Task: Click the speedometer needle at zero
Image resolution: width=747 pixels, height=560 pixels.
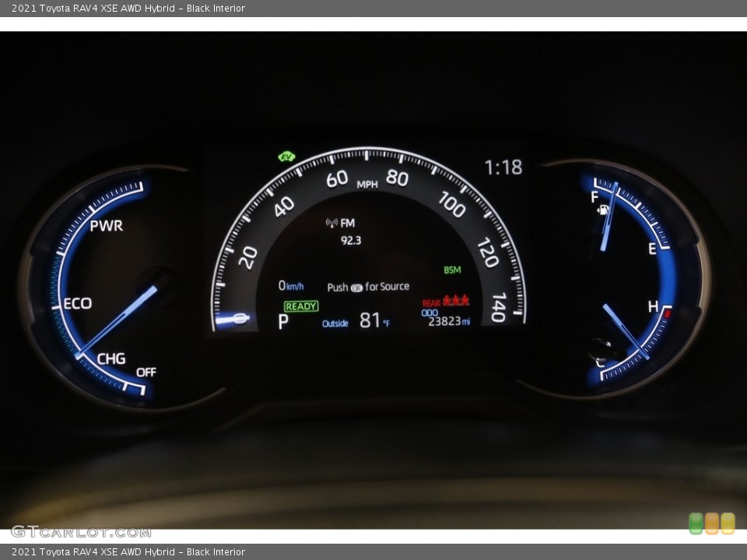Action: coord(233,319)
